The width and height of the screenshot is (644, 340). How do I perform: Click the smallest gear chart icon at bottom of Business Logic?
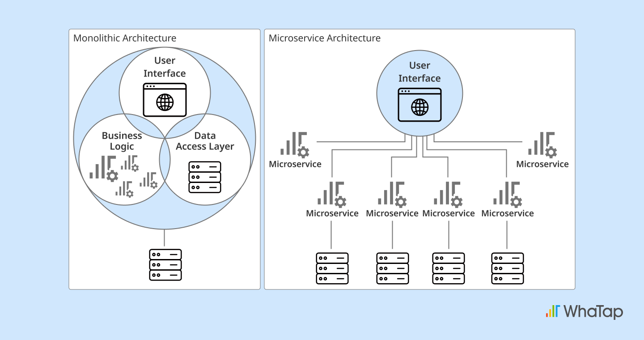tap(125, 189)
